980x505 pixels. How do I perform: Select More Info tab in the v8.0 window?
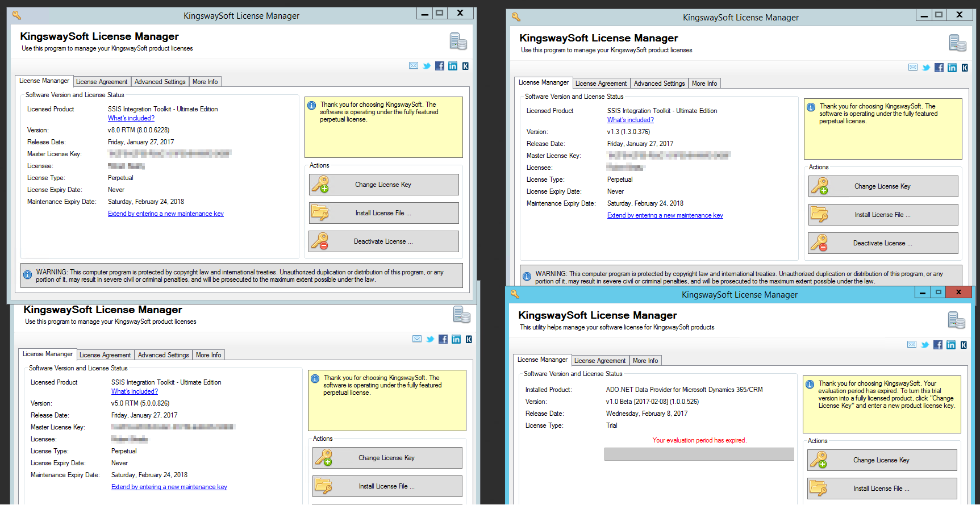tap(205, 82)
